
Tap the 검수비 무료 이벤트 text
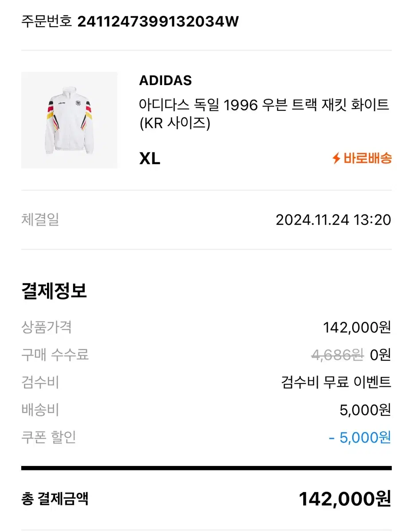(336, 382)
